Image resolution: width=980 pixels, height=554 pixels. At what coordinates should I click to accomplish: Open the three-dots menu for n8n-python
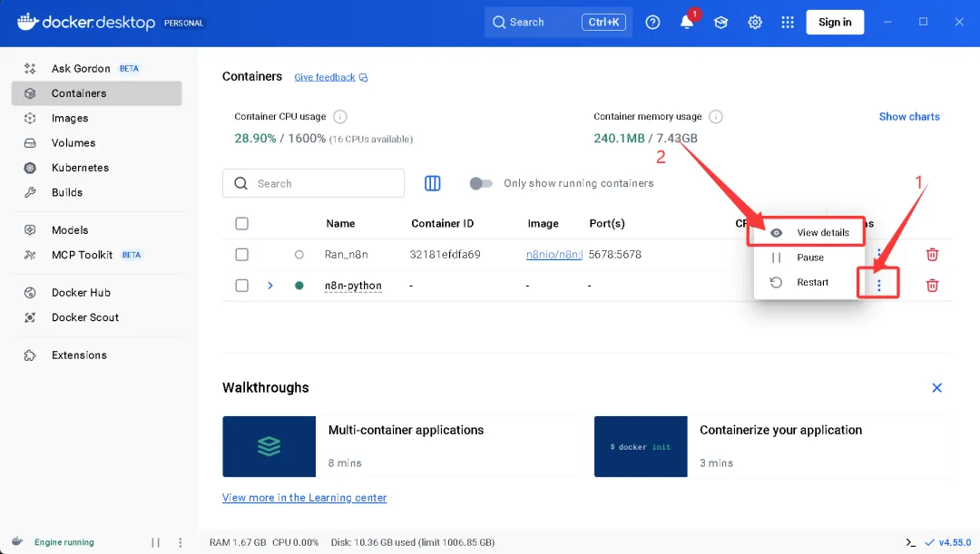click(x=878, y=286)
